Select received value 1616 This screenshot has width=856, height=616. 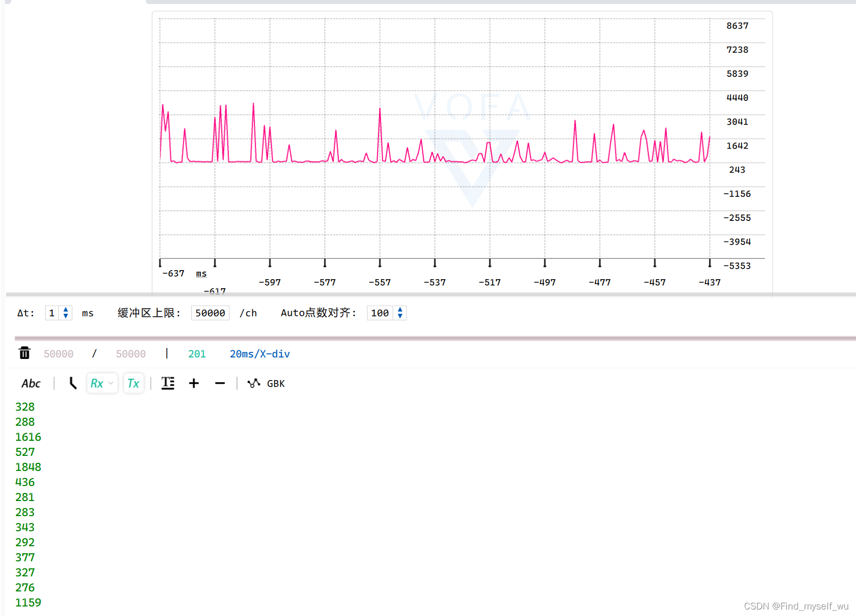[28, 437]
